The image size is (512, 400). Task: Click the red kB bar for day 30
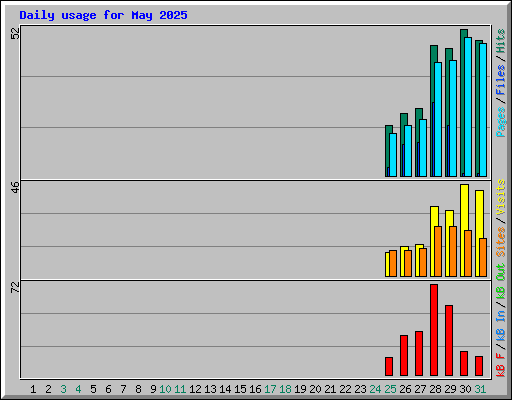tap(464, 363)
